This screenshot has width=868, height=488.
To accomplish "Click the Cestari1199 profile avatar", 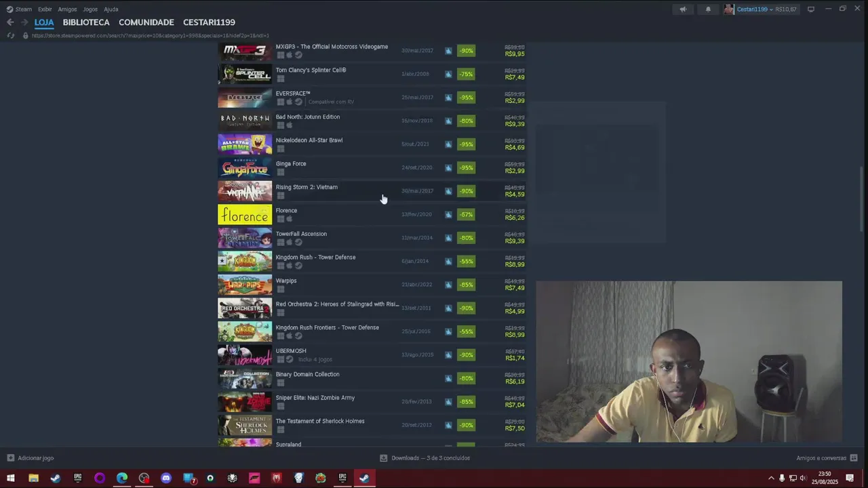I will [x=729, y=9].
